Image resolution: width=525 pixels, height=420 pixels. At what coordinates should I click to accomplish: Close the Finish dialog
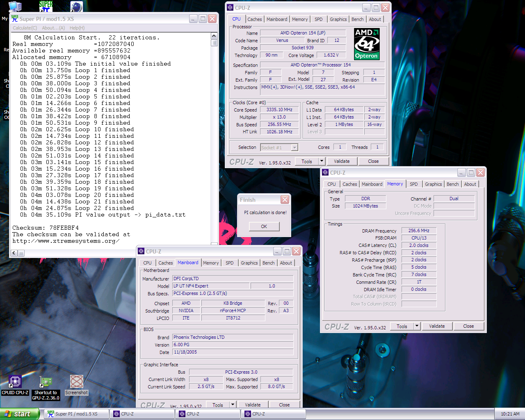(285, 200)
